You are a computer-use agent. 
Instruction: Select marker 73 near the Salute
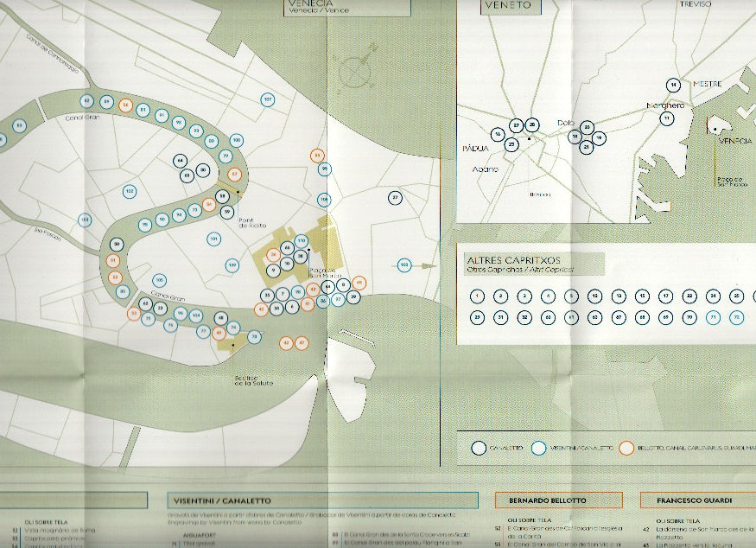255,337
